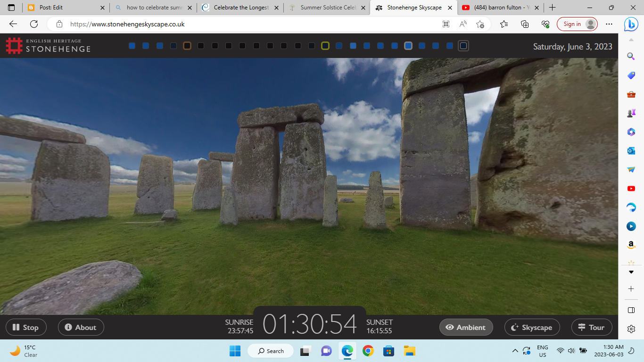
Task: Add this page to favorites
Action: 480,24
